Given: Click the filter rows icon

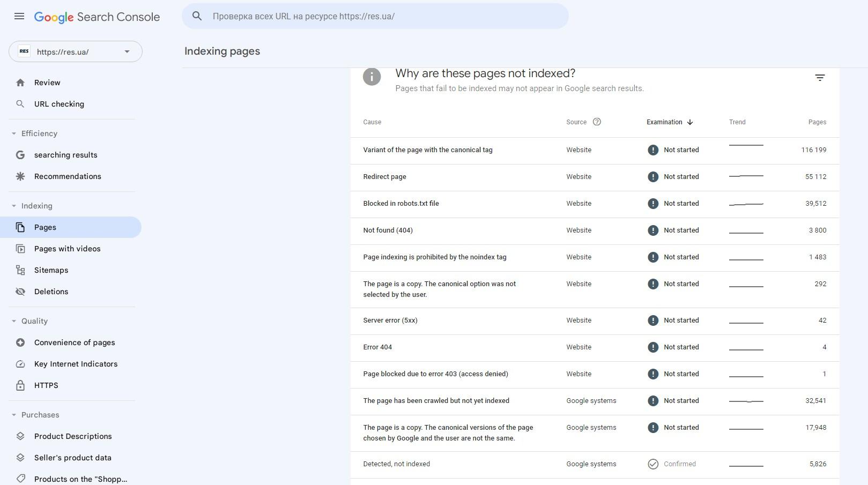Looking at the screenshot, I should coord(820,78).
